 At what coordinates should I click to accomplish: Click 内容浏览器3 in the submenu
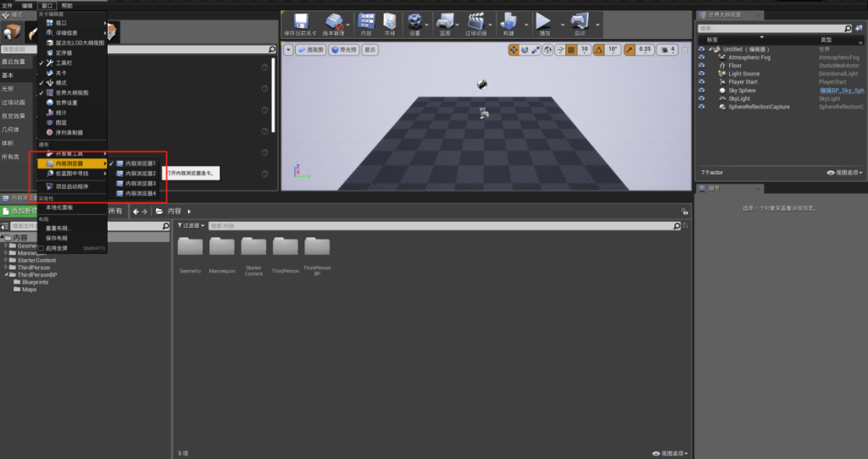tap(140, 183)
